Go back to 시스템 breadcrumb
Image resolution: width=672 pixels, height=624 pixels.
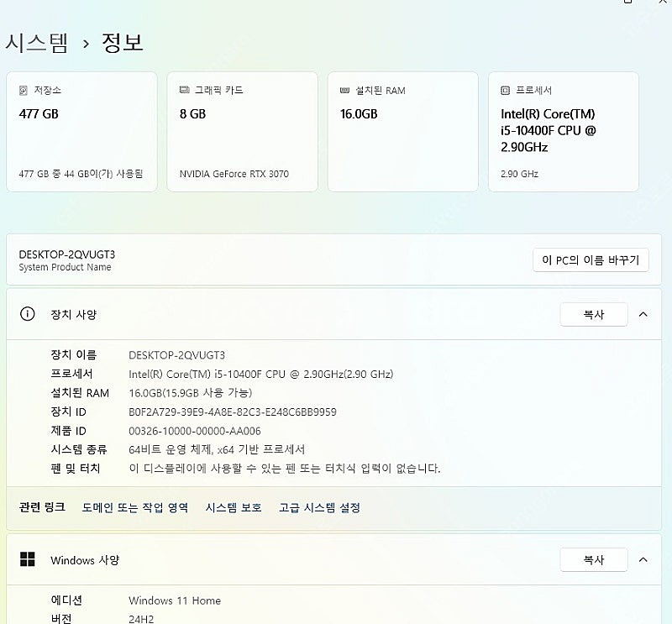pos(37,44)
